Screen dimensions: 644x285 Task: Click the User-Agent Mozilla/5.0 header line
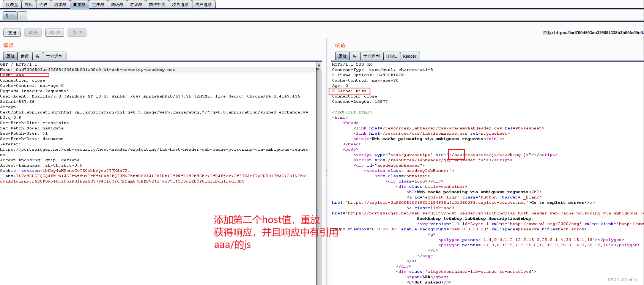pos(150,96)
